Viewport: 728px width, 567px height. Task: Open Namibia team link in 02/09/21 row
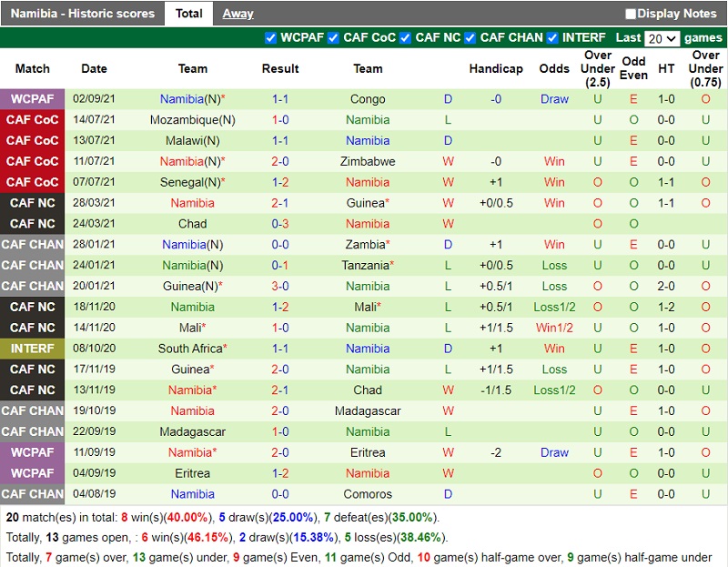(x=192, y=99)
